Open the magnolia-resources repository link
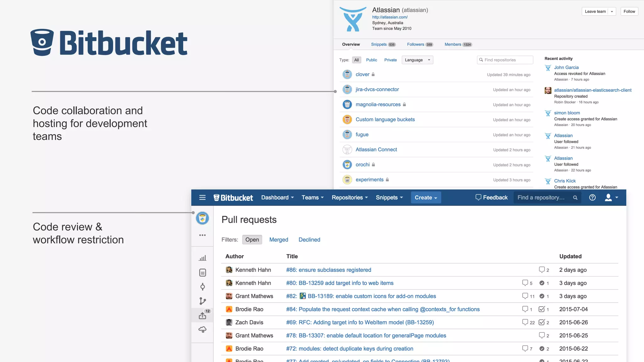644x362 pixels. point(378,104)
